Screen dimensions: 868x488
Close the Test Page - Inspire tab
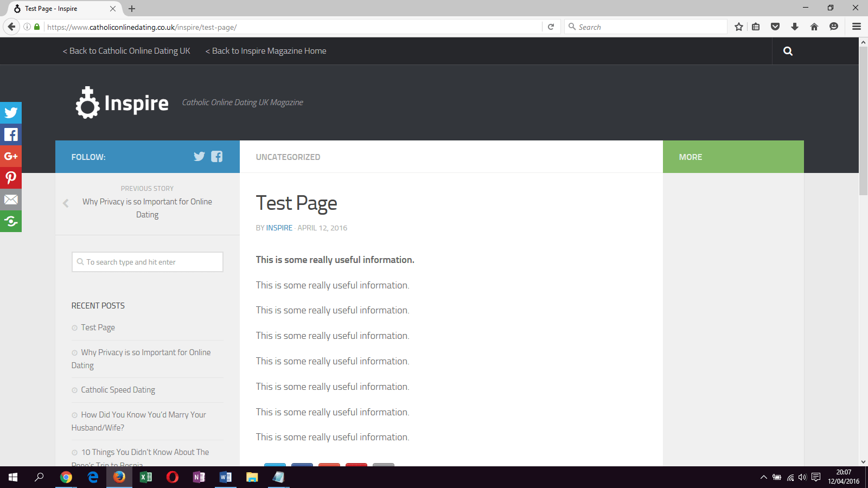113,9
